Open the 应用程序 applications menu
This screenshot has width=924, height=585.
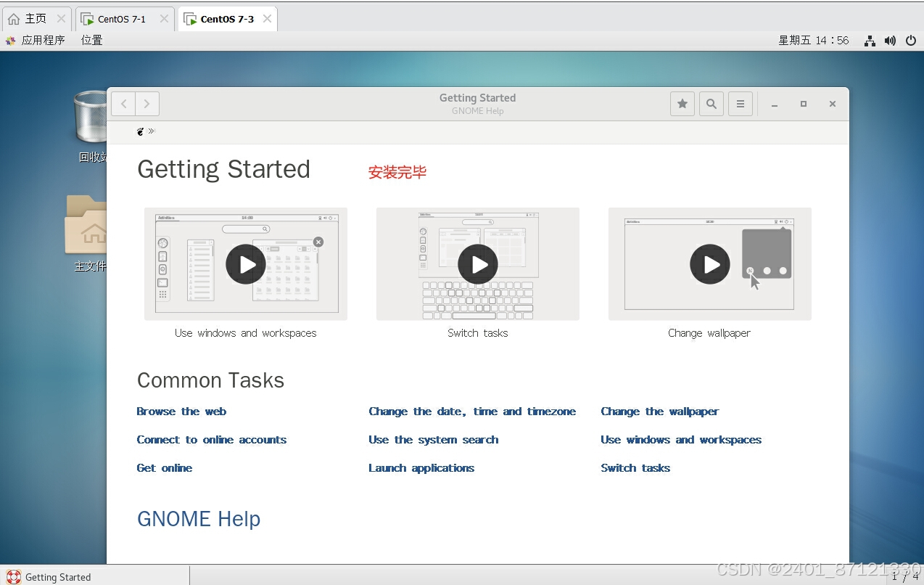click(x=35, y=41)
